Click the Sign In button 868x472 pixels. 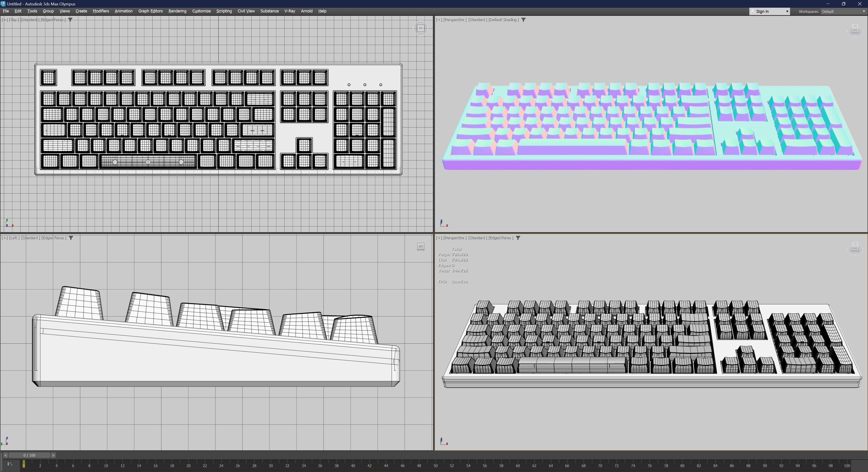[x=769, y=12]
